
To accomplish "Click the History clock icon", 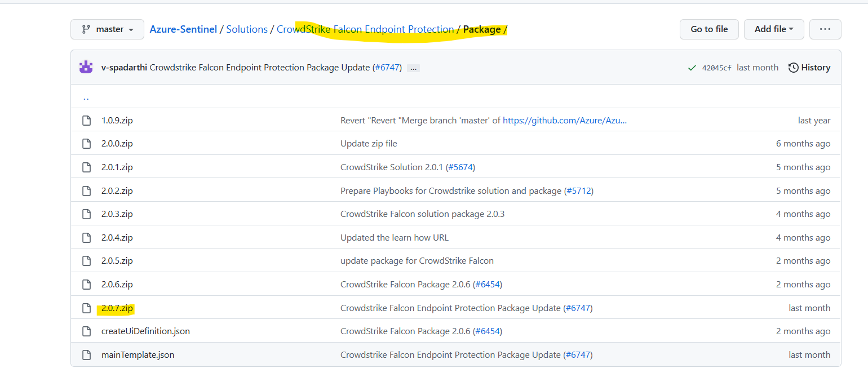I will click(x=793, y=68).
